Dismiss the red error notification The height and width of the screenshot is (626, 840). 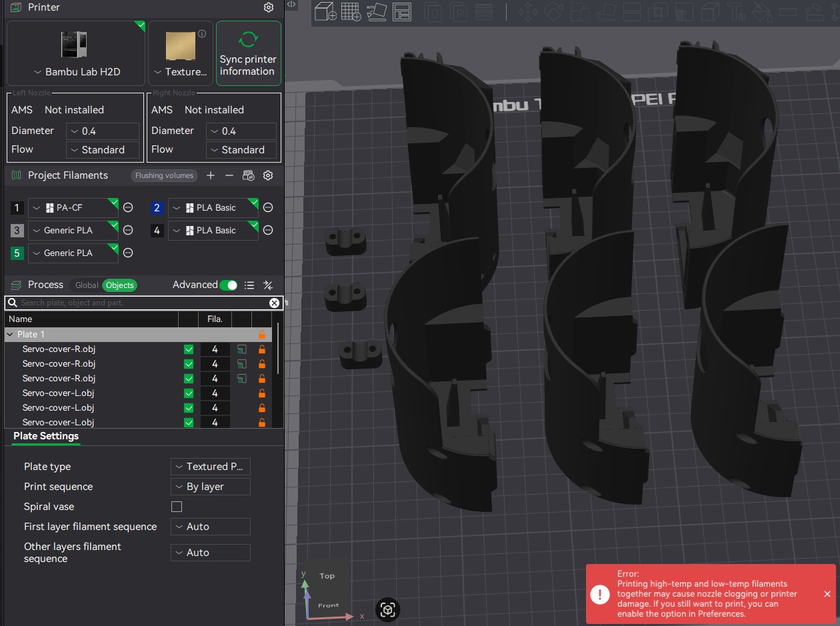click(x=827, y=594)
